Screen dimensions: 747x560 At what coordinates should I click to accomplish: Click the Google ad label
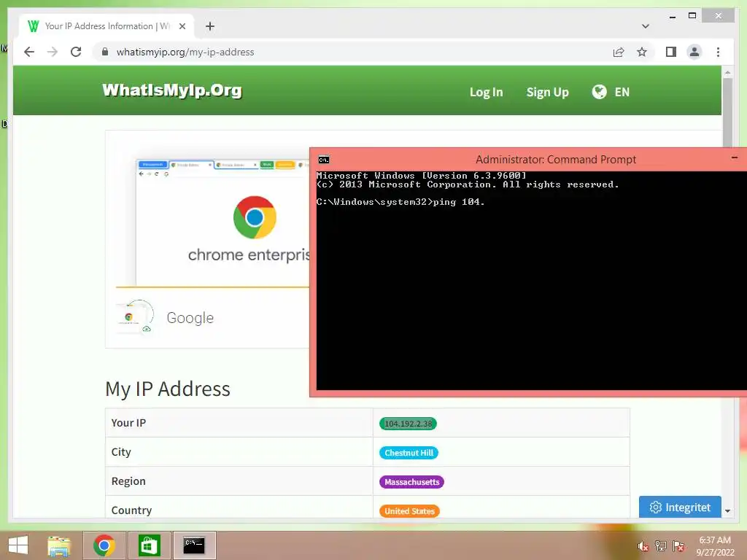tap(190, 318)
